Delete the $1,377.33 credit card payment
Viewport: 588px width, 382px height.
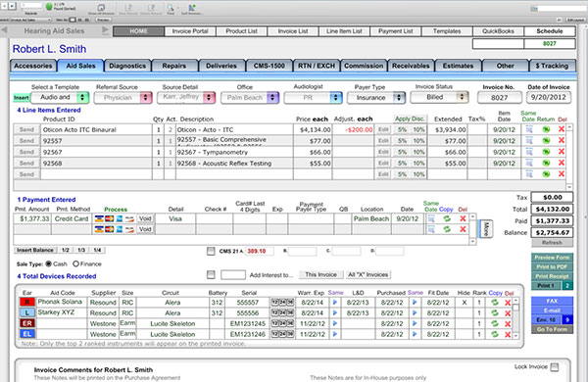(463, 218)
